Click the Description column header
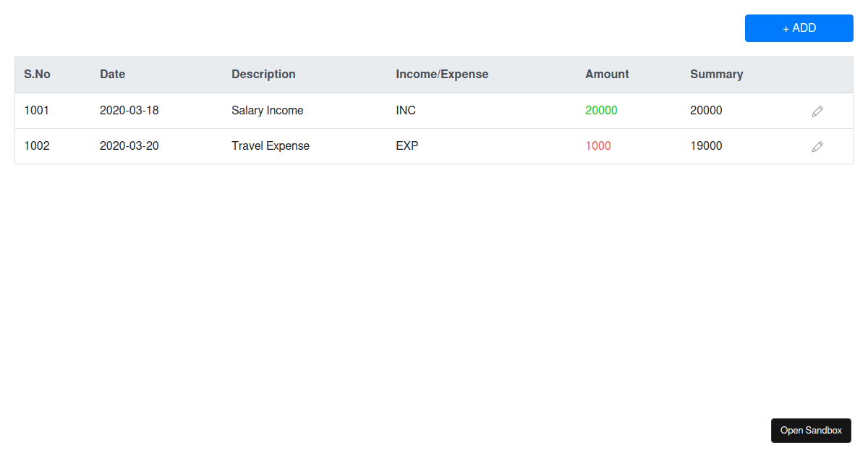The height and width of the screenshot is (456, 868). [x=263, y=74]
